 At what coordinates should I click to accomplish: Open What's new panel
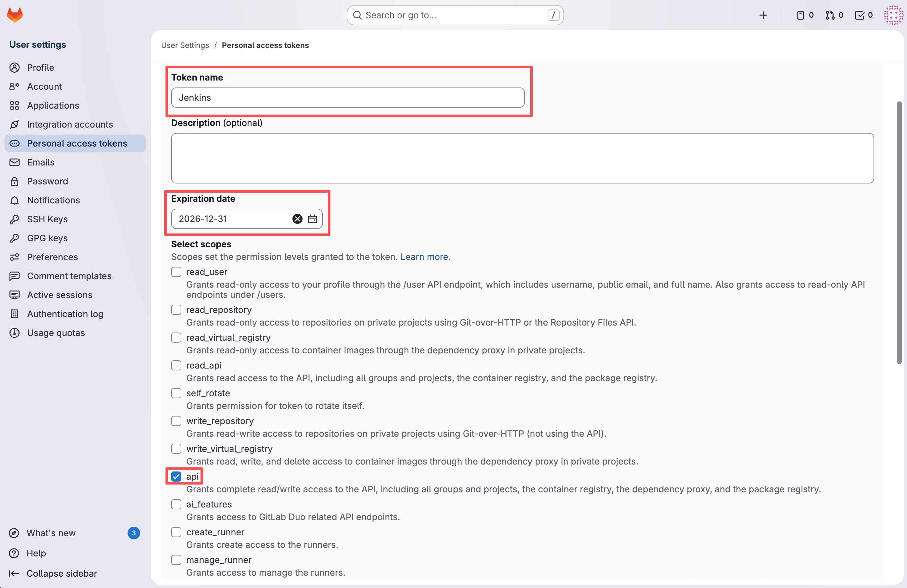tap(51, 533)
